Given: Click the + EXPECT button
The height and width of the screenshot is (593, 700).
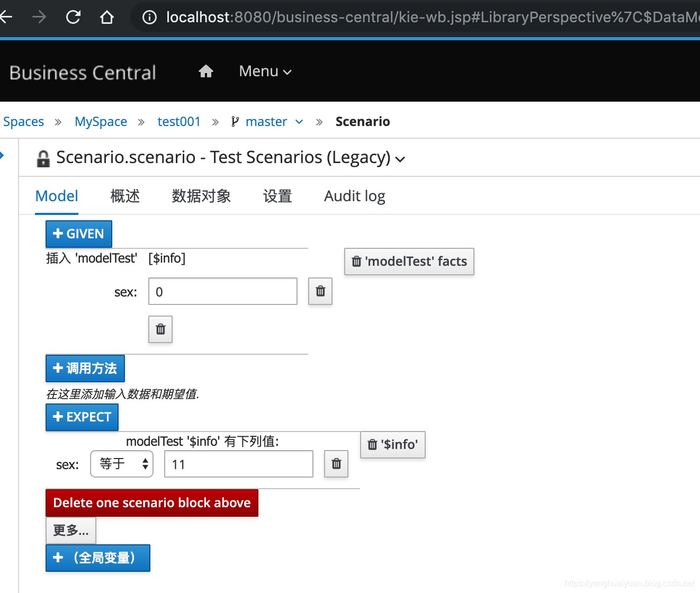Looking at the screenshot, I should click(x=82, y=417).
